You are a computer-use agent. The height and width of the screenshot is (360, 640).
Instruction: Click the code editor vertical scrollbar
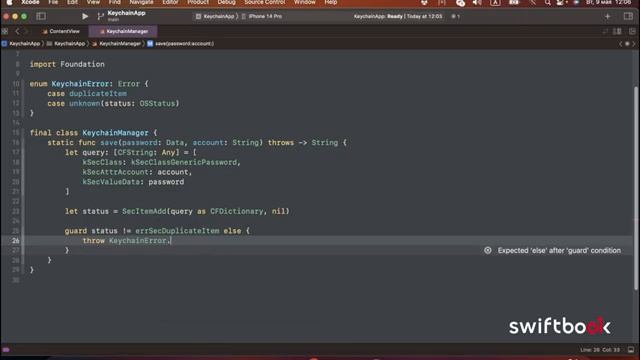(636, 188)
